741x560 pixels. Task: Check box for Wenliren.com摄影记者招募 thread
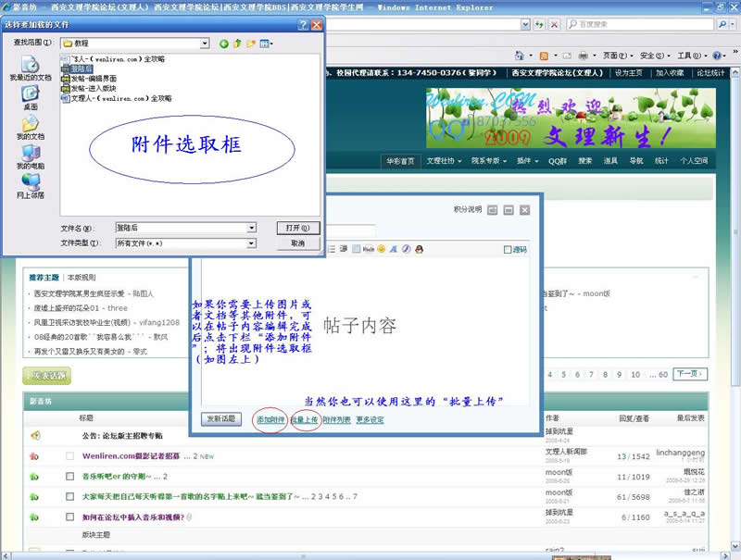(x=70, y=456)
